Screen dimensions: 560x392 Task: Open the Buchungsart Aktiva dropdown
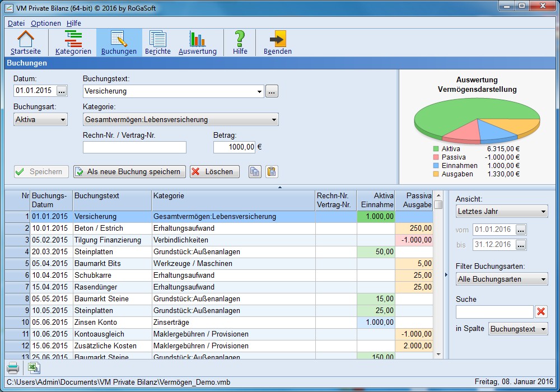coord(40,119)
